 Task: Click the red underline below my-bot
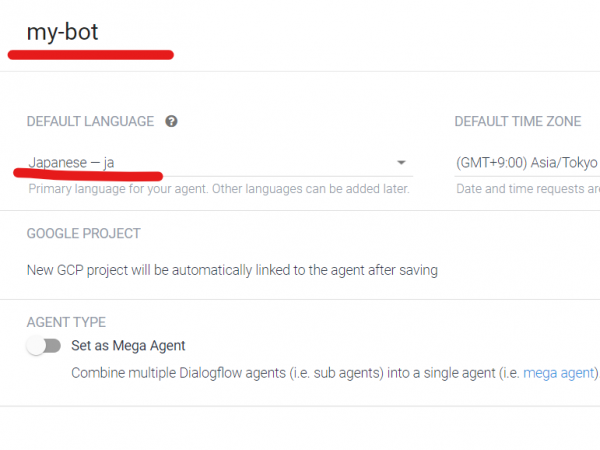pos(91,55)
